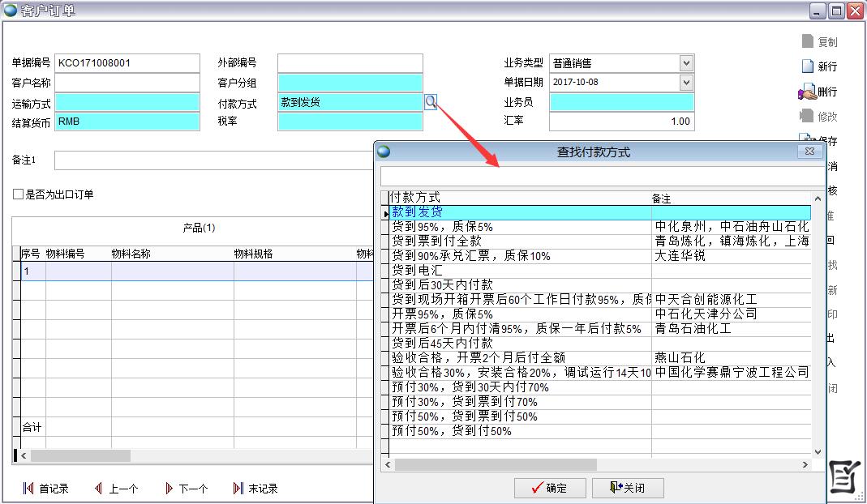This screenshot has height=504, width=867.
Task: Click the 复制 copy icon
Action: point(808,41)
